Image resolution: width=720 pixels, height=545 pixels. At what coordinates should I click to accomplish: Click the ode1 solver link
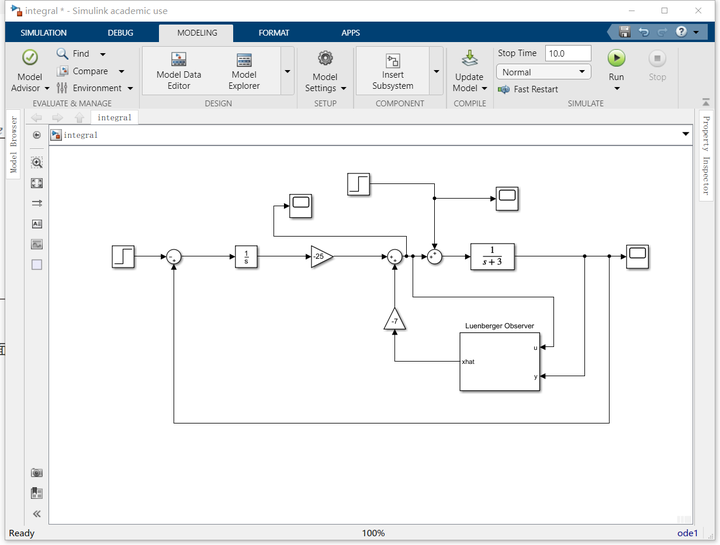click(687, 533)
